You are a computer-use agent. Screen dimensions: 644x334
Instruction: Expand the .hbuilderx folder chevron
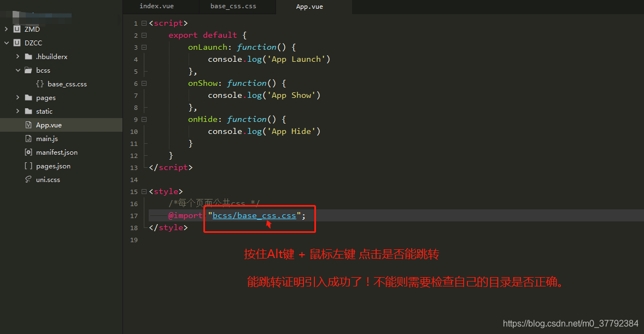pos(17,56)
